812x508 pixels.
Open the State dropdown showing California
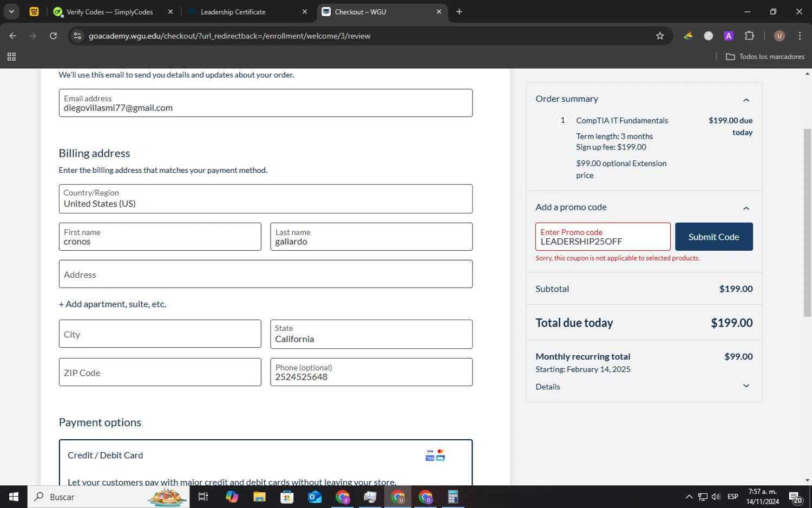(371, 334)
